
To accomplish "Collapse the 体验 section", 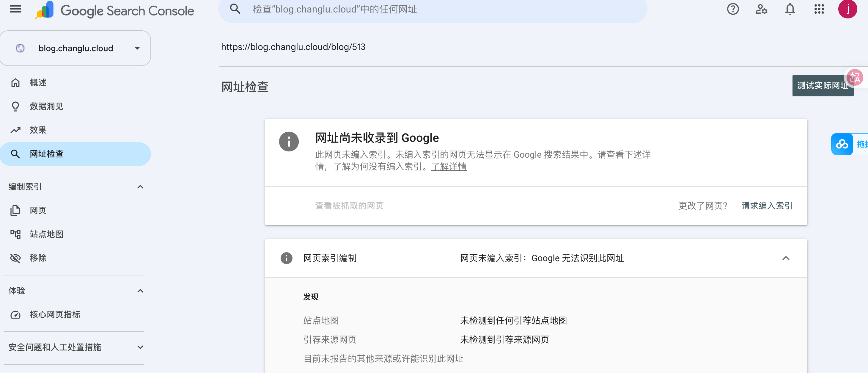I will point(140,291).
